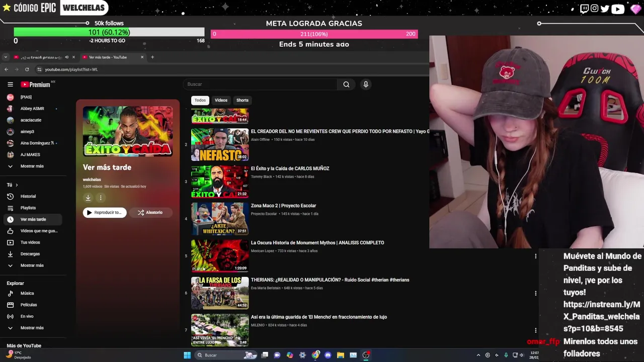This screenshot has width=644, height=362.
Task: Expand Mostrar más under subscriptions
Action: tap(33, 166)
